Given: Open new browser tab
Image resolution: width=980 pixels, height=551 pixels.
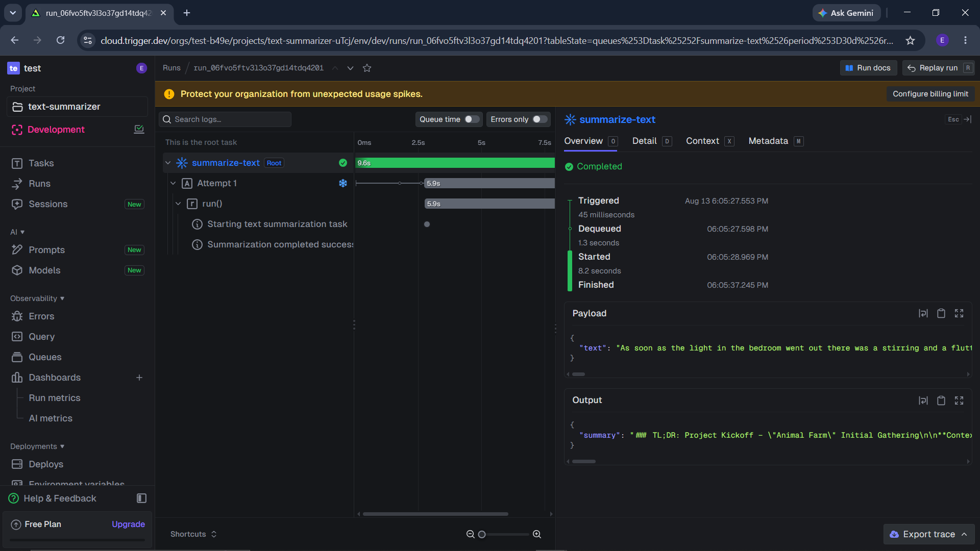Looking at the screenshot, I should 187,13.
